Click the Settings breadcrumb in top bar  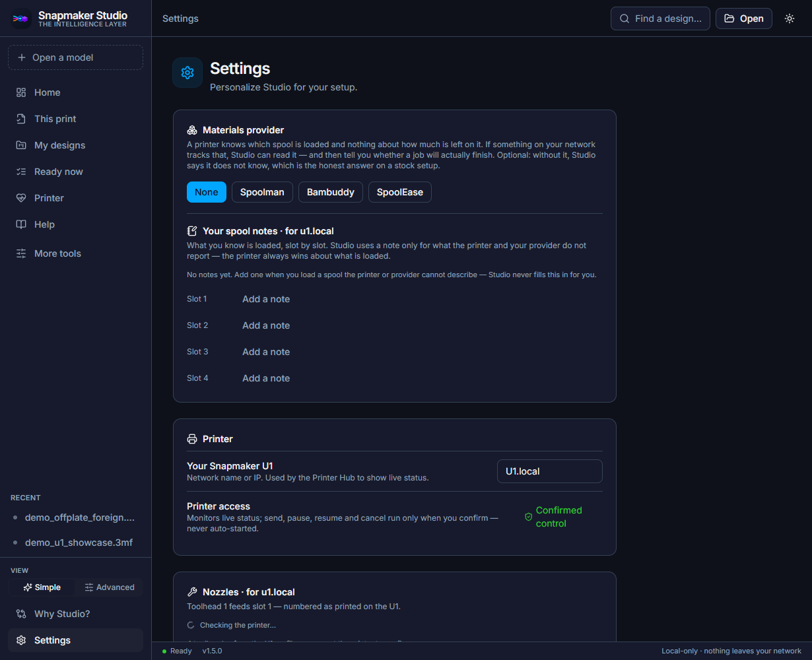point(180,18)
